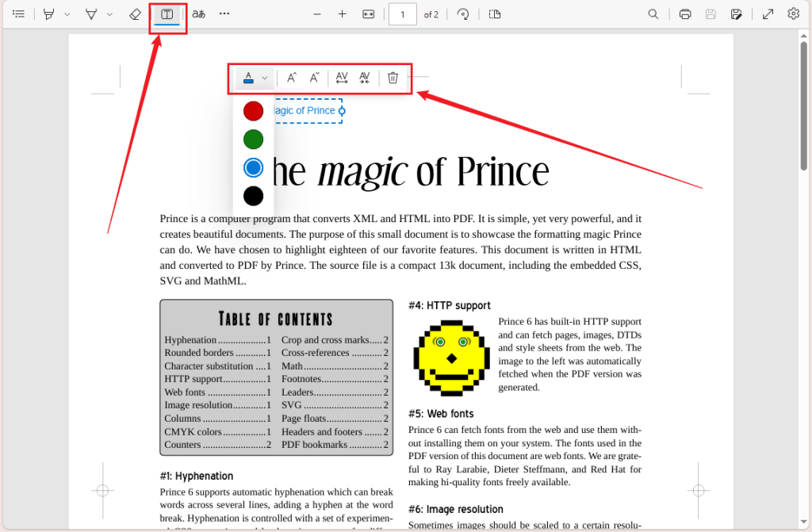Screen dimensions: 812x532
Task: Open the 'PDF bookmarks' contents entry
Action: click(x=335, y=445)
